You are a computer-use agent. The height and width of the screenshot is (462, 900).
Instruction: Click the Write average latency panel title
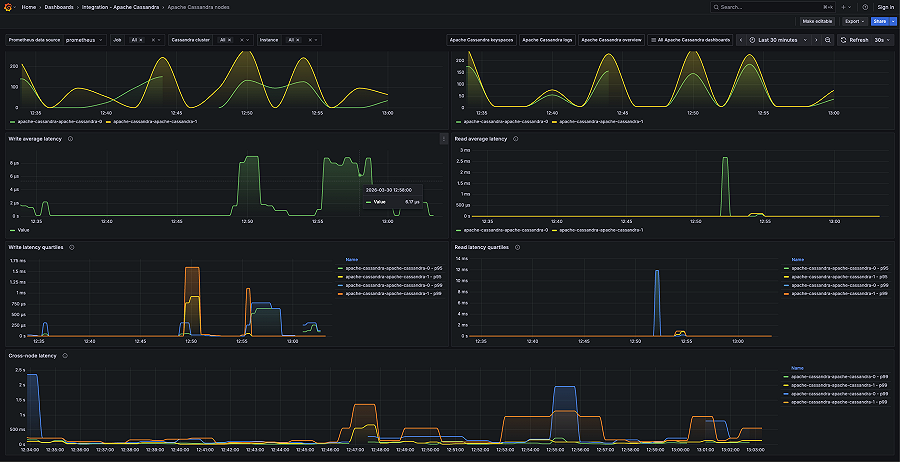(x=35, y=139)
